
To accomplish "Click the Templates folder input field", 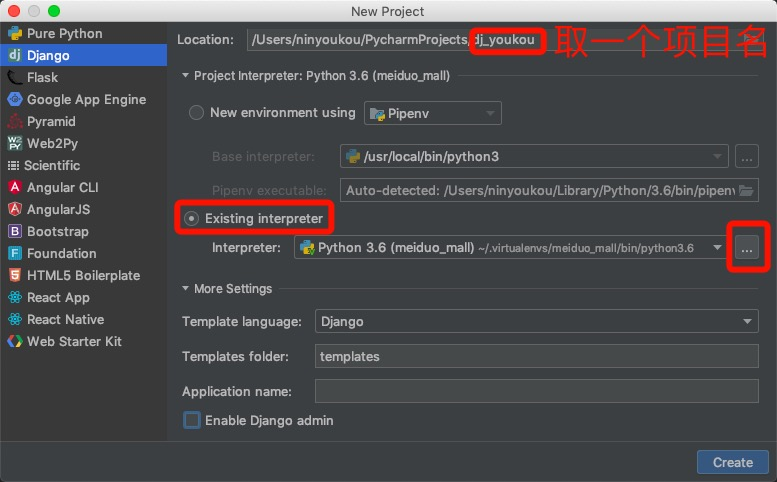I will coord(537,356).
